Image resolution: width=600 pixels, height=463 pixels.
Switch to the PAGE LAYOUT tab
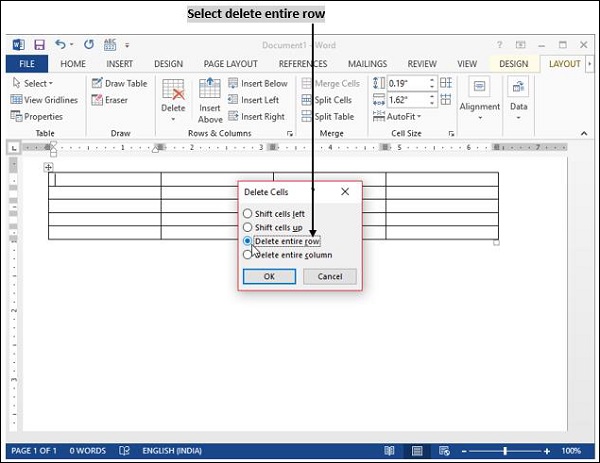pyautogui.click(x=230, y=64)
